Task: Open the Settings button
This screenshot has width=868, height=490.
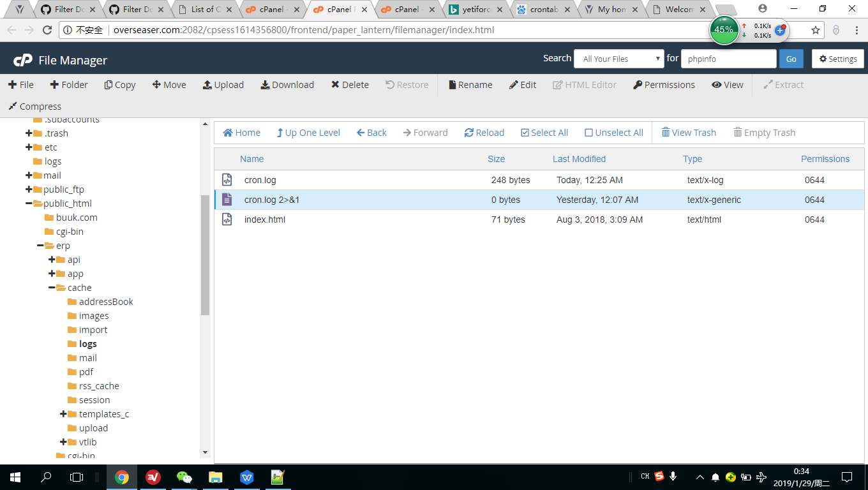Action: point(838,59)
